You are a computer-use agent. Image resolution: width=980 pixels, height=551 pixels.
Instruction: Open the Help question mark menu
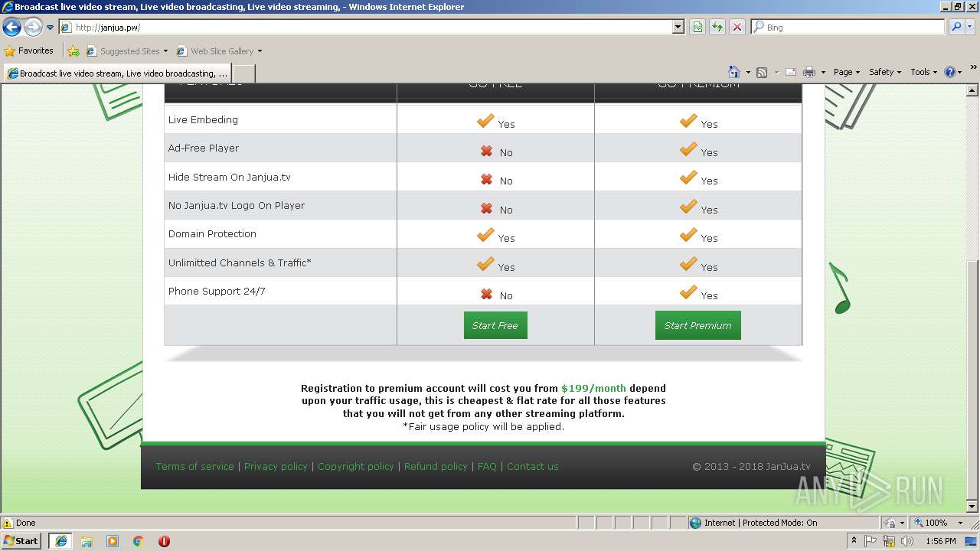pos(953,72)
